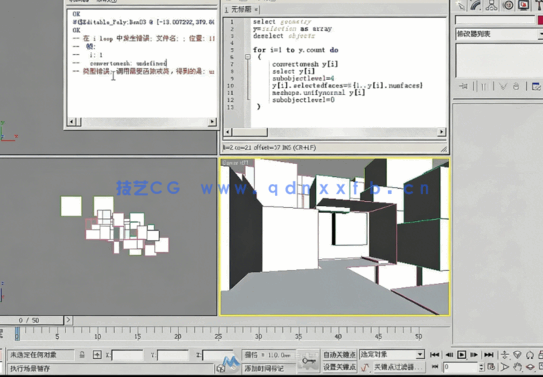This screenshot has width=543, height=377.
Task: Close the 无标题 script tab
Action: tap(256, 9)
